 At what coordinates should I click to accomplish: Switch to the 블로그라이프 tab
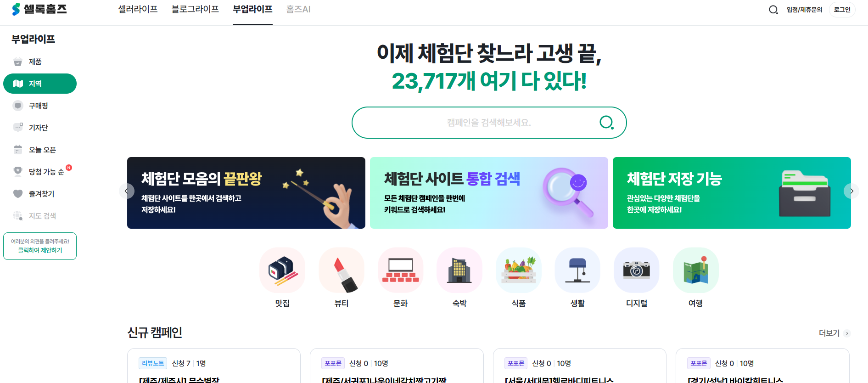click(x=195, y=9)
